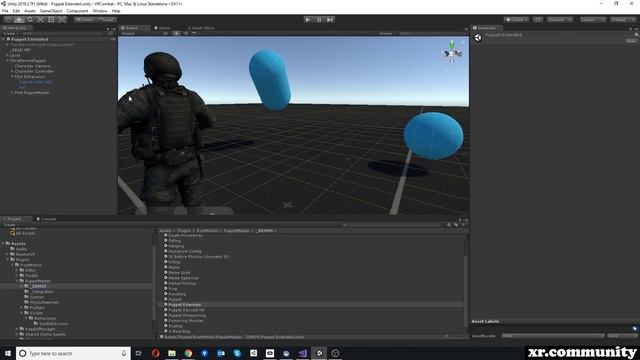Open the Collab dropdown
The width and height of the screenshot is (640, 360).
point(516,20)
